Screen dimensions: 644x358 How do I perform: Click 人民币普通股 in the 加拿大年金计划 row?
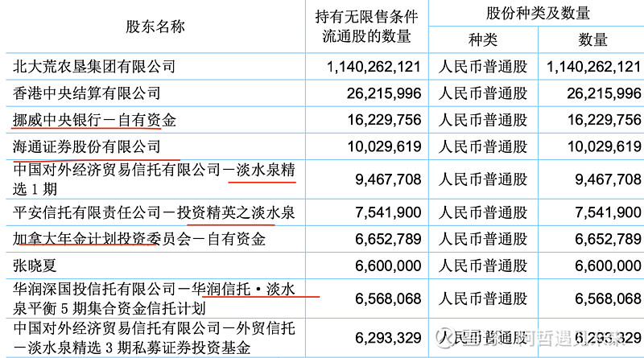tap(483, 239)
